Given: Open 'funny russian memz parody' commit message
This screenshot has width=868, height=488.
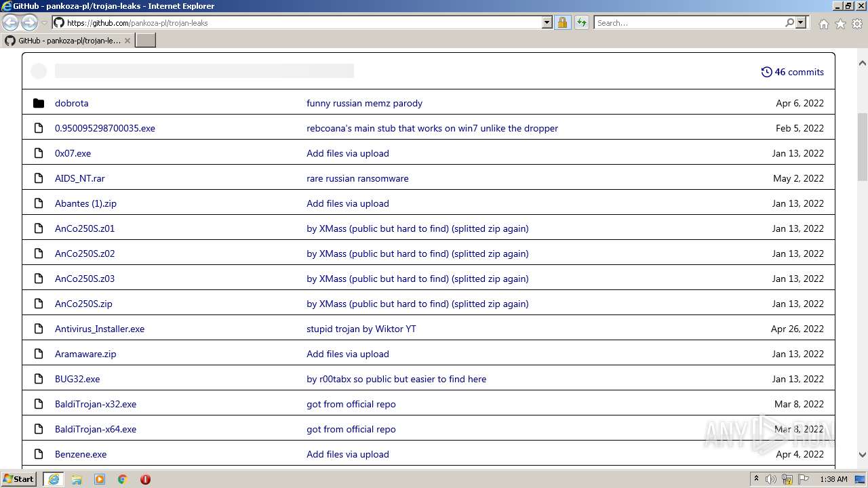Looking at the screenshot, I should (364, 103).
